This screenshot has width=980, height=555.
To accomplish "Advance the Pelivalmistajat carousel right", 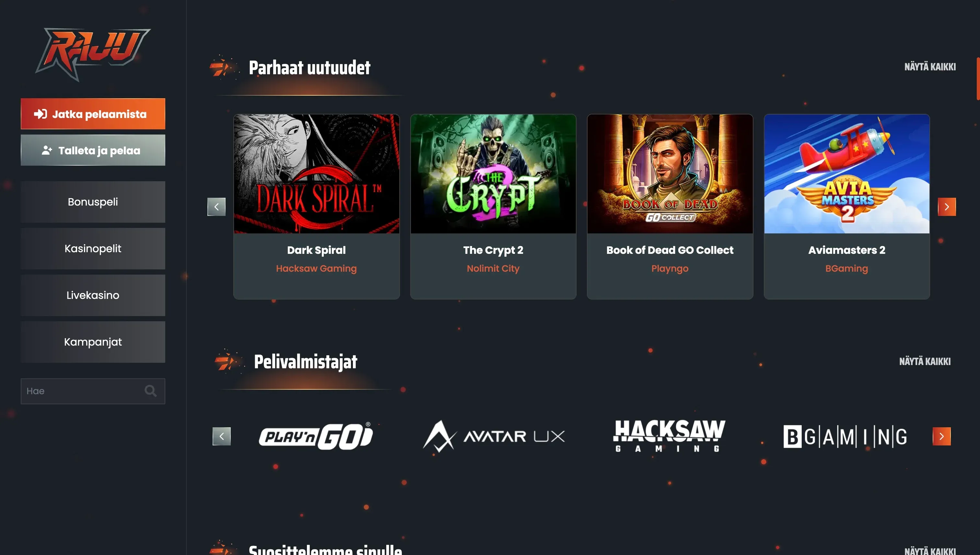I will pos(941,436).
